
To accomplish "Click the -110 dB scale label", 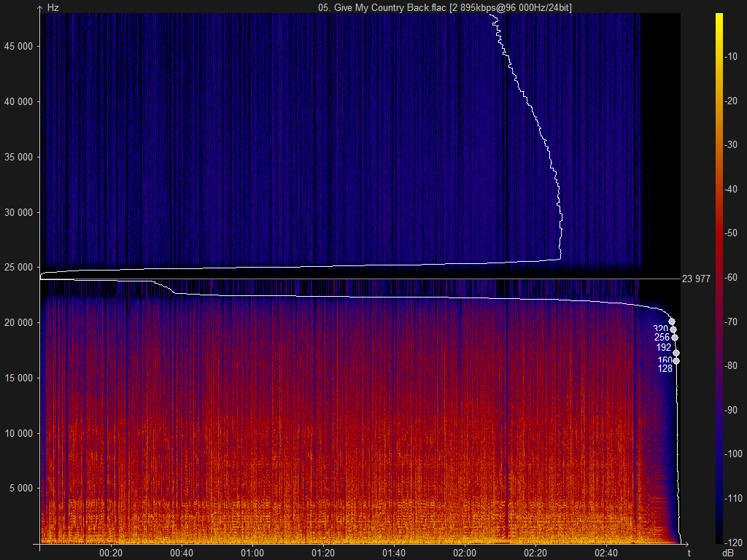I will (733, 498).
